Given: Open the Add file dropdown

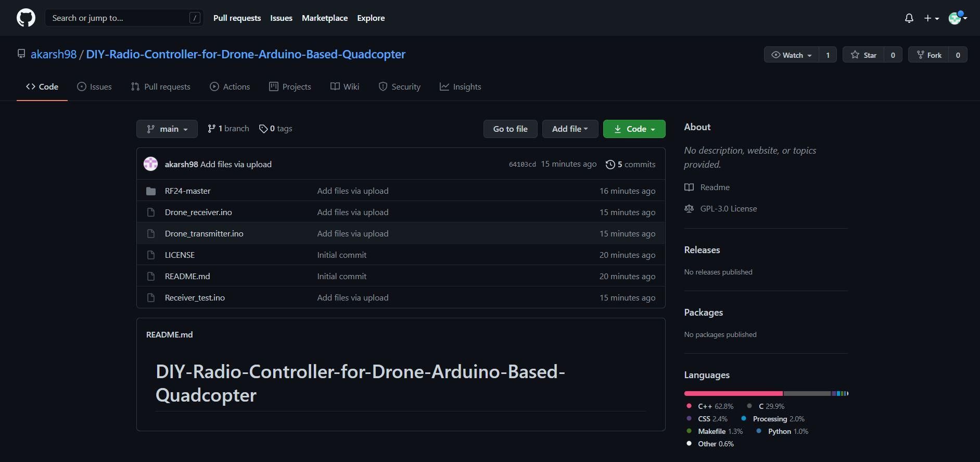Looking at the screenshot, I should [570, 129].
